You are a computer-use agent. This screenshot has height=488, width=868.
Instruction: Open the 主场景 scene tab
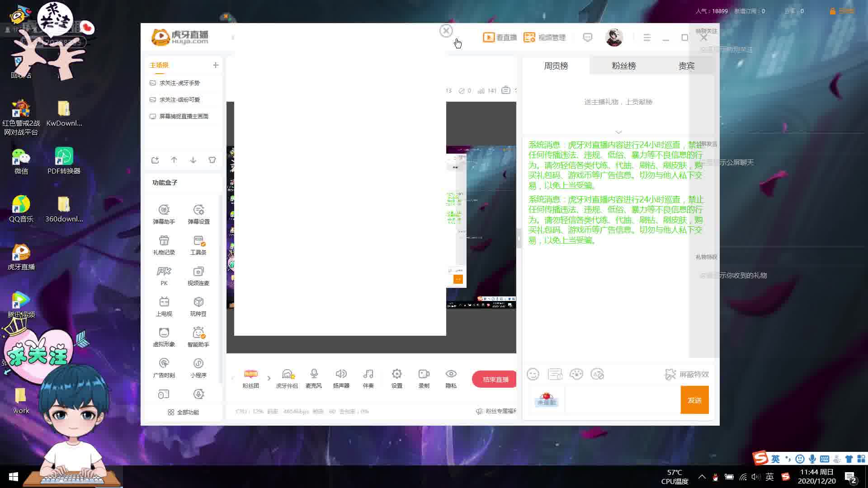(159, 65)
